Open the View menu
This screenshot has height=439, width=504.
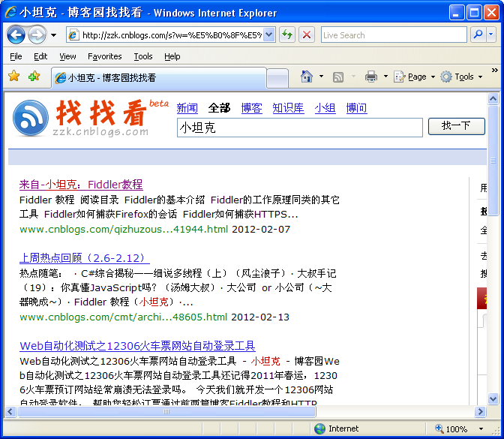(x=67, y=56)
